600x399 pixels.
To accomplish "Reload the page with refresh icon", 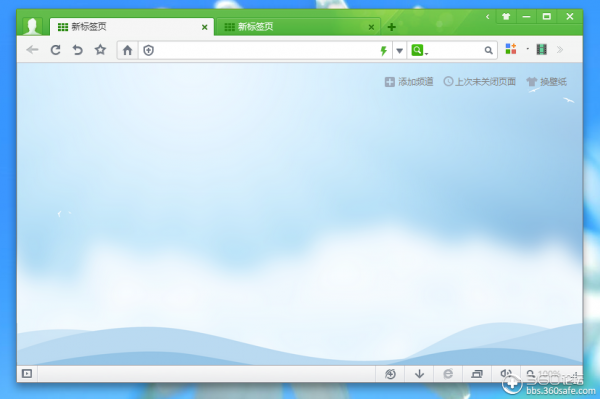I will click(55, 50).
